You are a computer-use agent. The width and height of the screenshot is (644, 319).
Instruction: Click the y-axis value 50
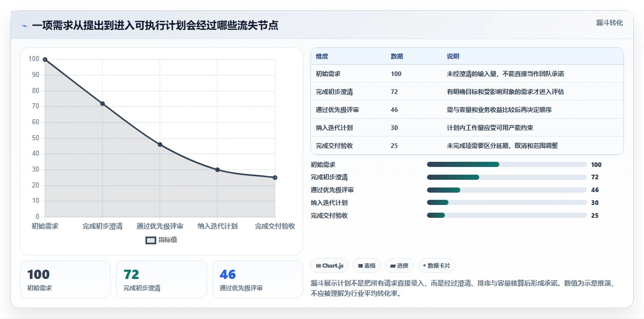[35, 138]
